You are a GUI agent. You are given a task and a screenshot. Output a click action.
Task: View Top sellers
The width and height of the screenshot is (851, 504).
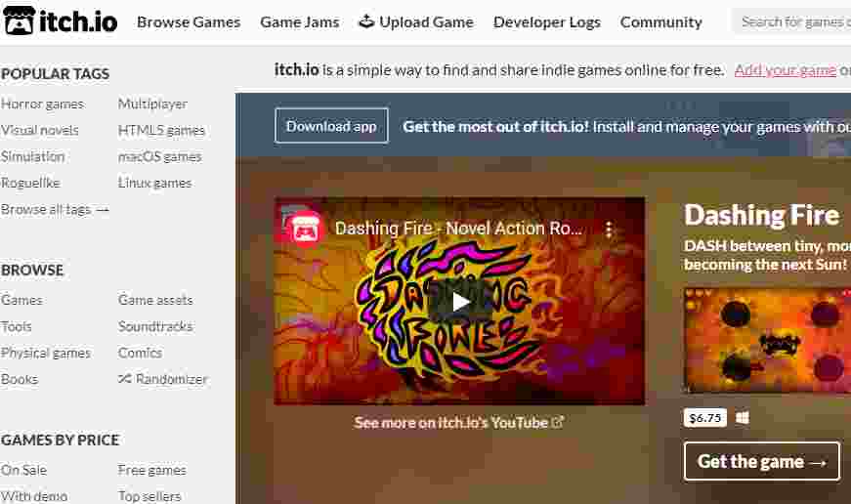[x=149, y=496]
